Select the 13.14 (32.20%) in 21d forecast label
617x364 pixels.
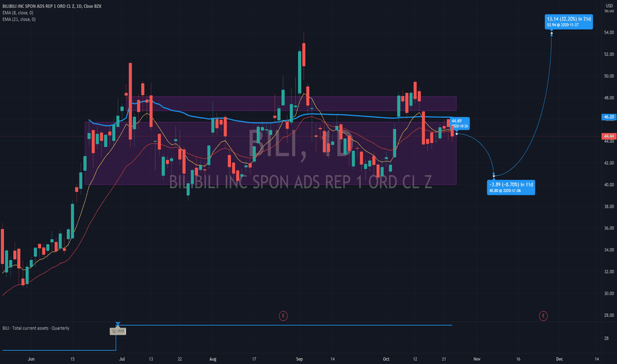tap(569, 22)
